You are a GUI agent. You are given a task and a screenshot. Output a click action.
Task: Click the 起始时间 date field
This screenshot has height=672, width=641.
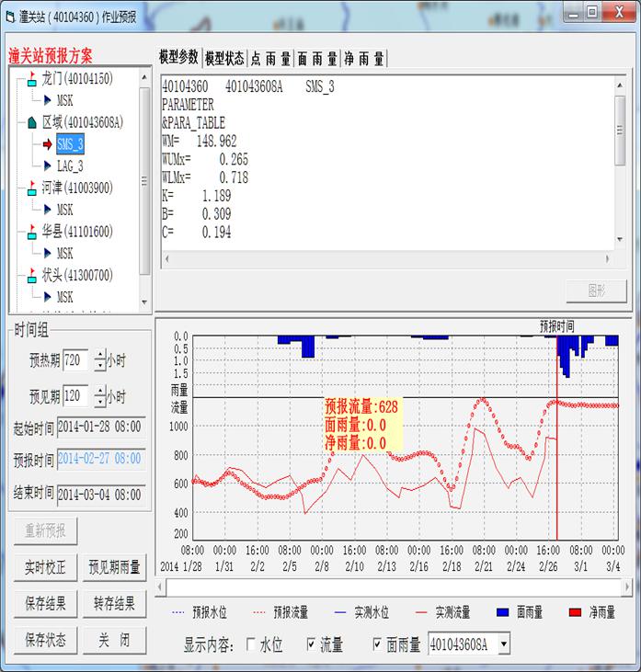[x=101, y=427]
